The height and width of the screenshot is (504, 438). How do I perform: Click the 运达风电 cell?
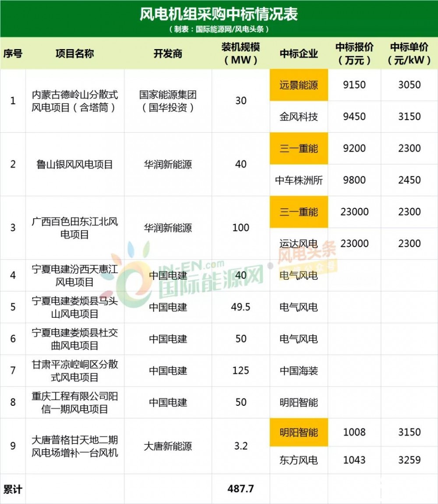point(299,244)
